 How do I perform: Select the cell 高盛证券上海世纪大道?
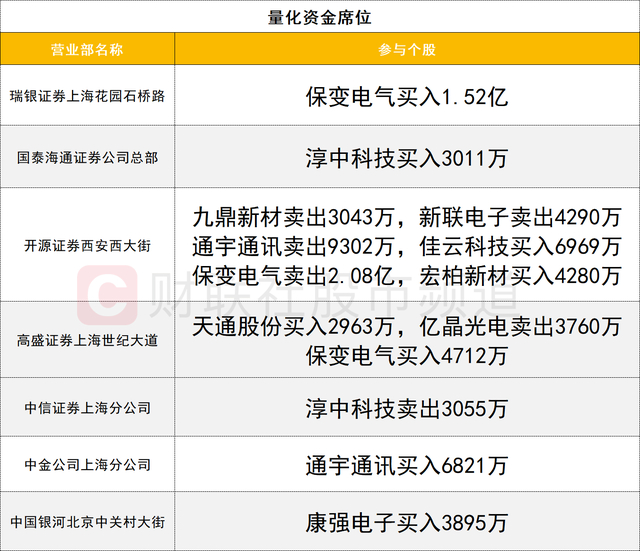click(87, 340)
